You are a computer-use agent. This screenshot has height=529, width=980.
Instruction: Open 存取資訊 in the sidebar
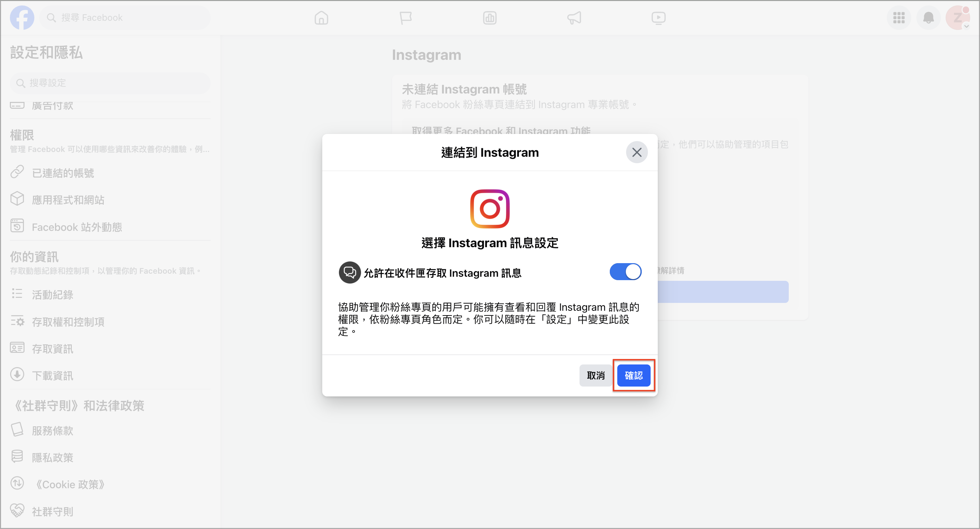click(x=110, y=349)
